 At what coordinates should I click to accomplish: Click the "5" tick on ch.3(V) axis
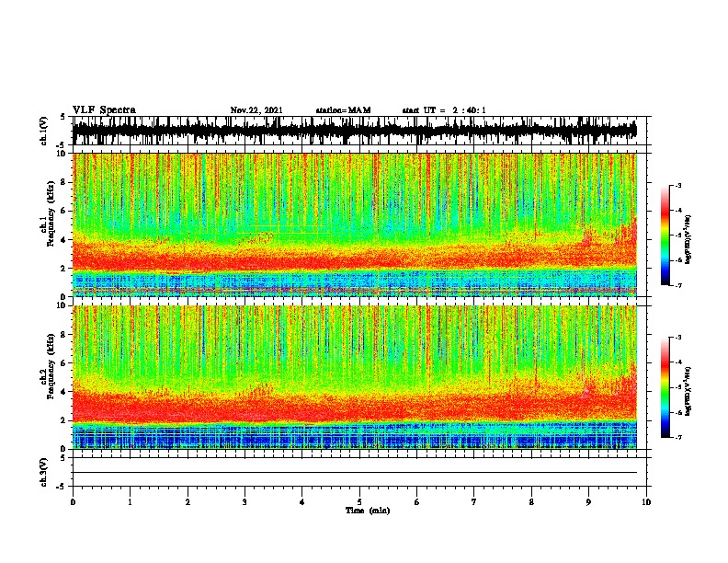click(x=63, y=457)
